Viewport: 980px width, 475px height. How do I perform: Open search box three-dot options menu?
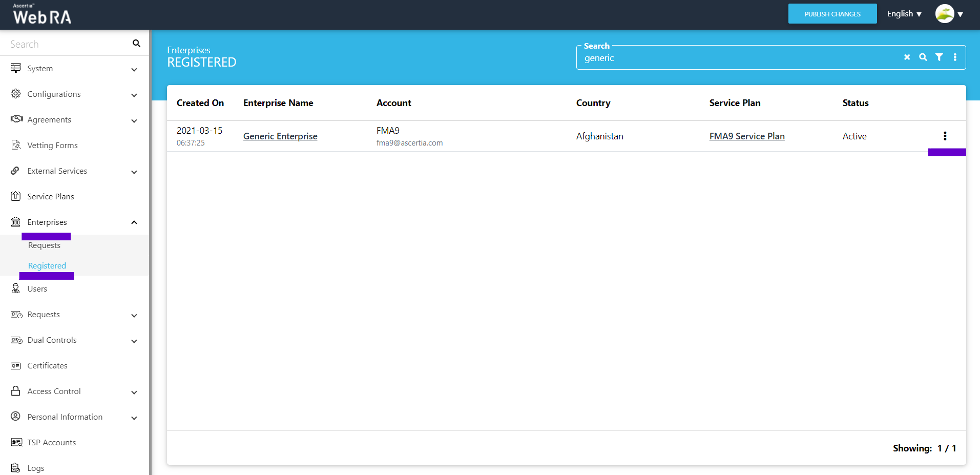click(955, 57)
